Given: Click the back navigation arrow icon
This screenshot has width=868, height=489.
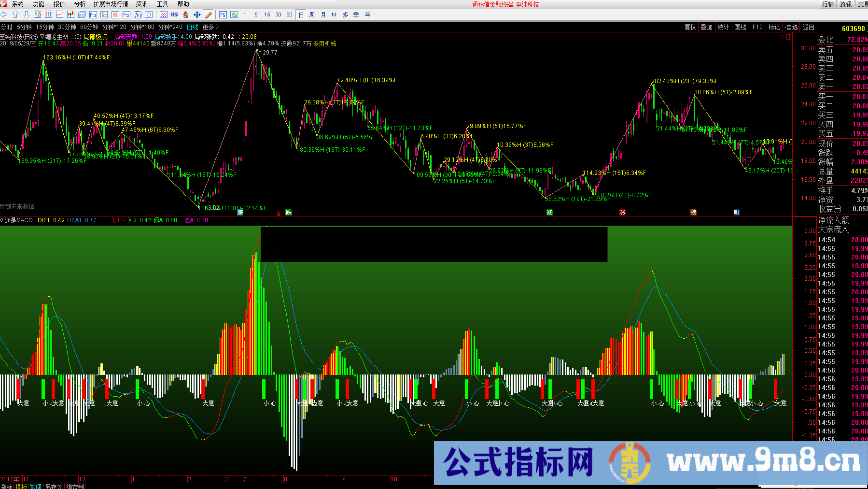Looking at the screenshot, I should point(4,14).
